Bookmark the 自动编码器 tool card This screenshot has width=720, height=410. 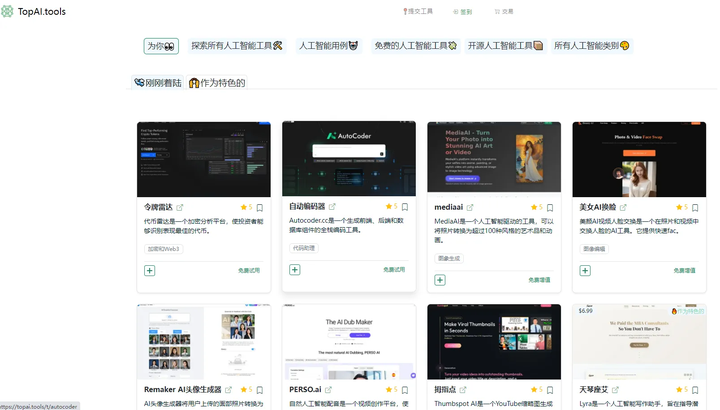pos(405,207)
